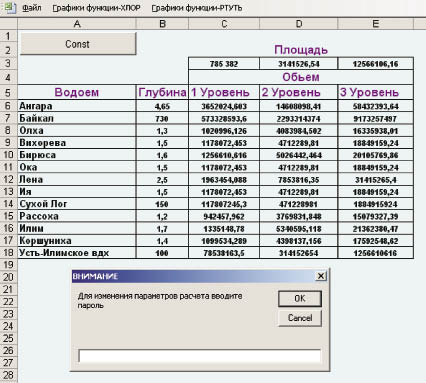Select cell with value 117807245,3

click(224, 204)
